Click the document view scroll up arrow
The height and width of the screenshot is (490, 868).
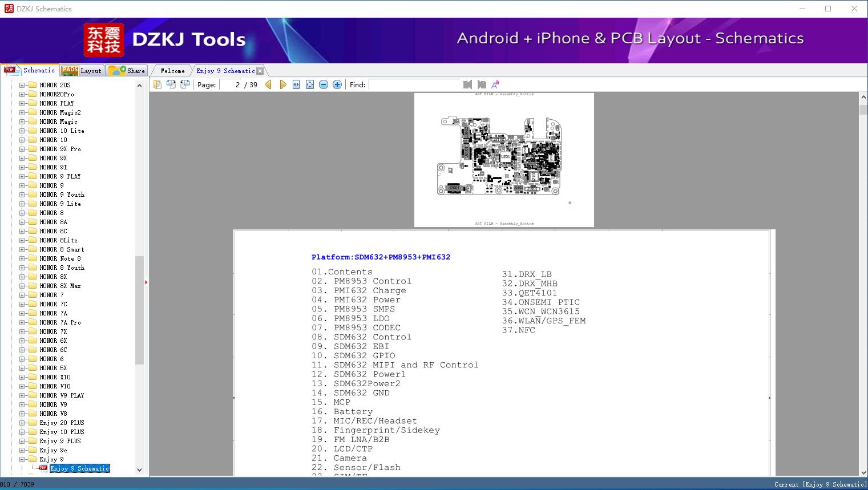tap(863, 98)
